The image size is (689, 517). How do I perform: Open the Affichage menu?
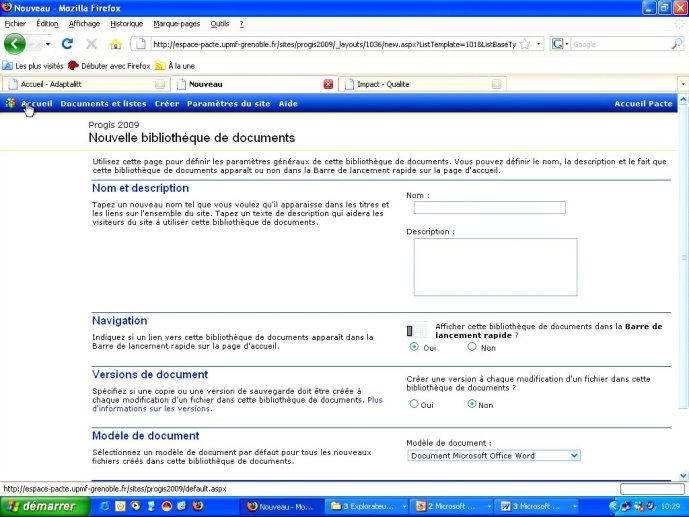(x=84, y=24)
